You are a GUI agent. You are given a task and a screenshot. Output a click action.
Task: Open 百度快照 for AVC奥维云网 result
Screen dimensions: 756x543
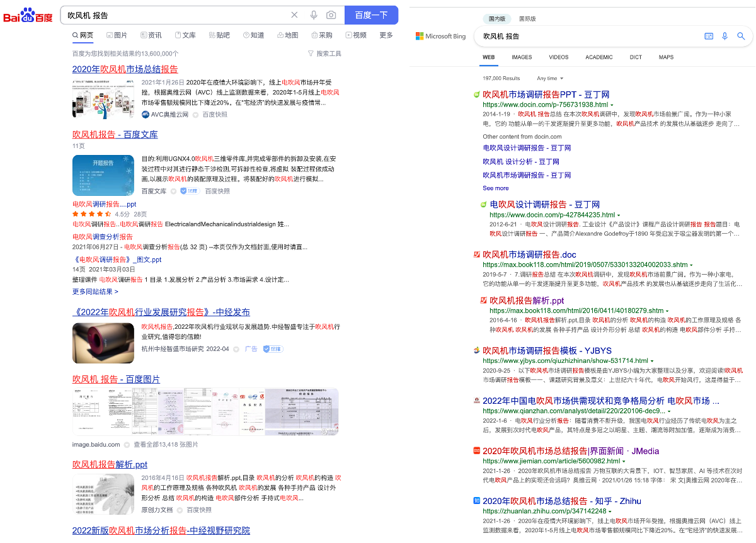click(215, 115)
